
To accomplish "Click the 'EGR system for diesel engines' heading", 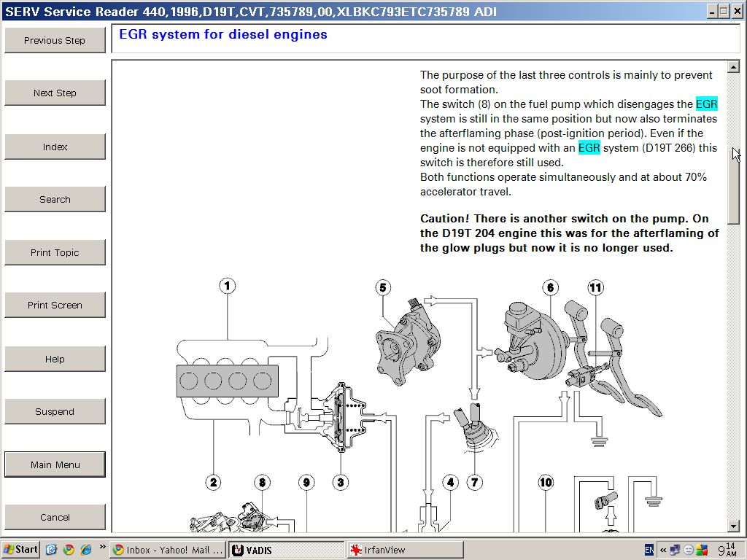I will click(223, 34).
